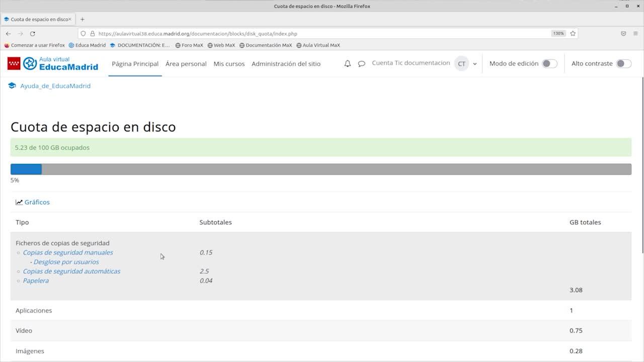The height and width of the screenshot is (362, 644).
Task: Open the Pocket save icon in Firefox toolbar
Action: tap(623, 34)
